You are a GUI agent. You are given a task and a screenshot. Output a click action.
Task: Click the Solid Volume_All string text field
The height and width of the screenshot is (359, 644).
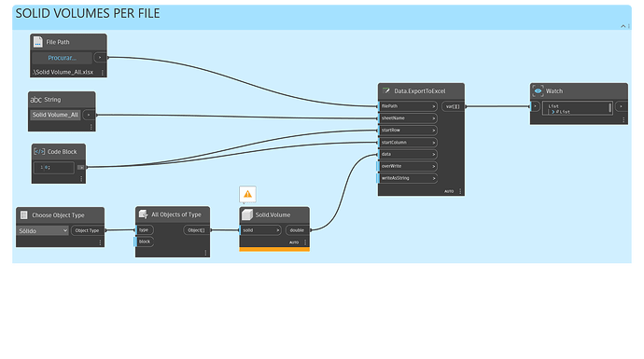pos(55,115)
